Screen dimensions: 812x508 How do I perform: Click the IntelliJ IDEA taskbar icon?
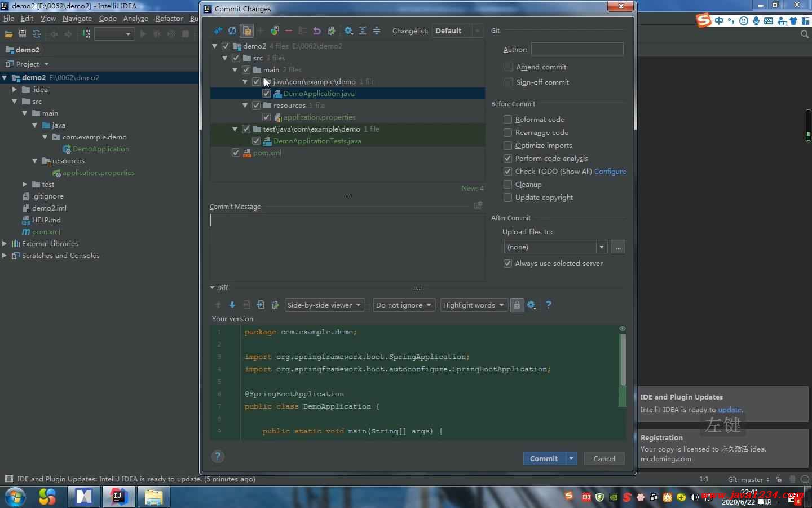click(x=118, y=497)
